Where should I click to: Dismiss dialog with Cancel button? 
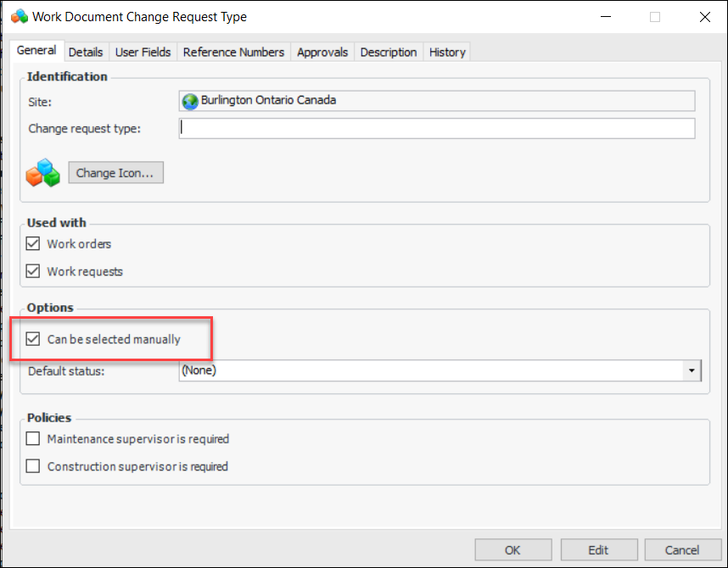pyautogui.click(x=682, y=550)
